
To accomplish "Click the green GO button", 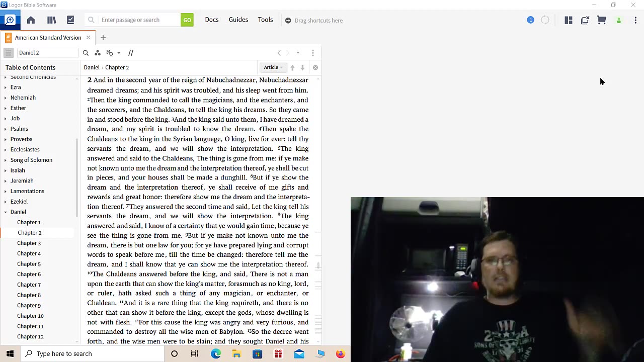I will tap(187, 20).
